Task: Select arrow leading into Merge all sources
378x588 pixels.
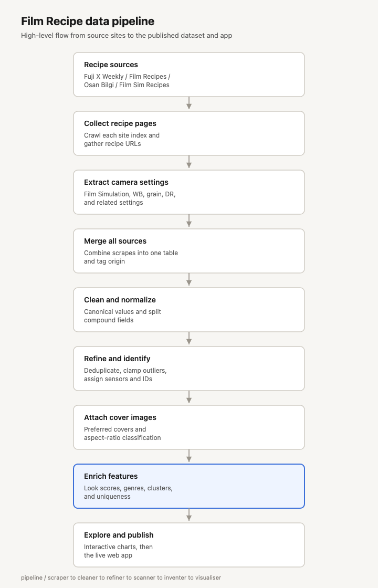Action: point(189,221)
